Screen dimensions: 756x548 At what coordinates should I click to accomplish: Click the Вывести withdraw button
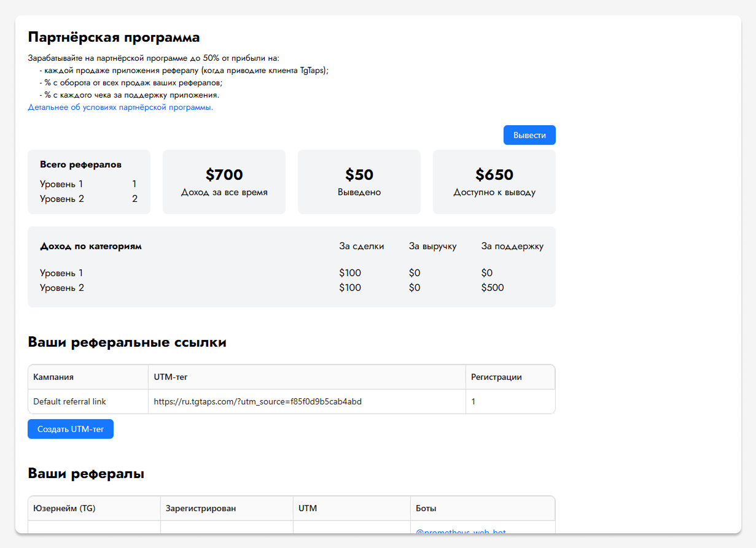coord(529,135)
